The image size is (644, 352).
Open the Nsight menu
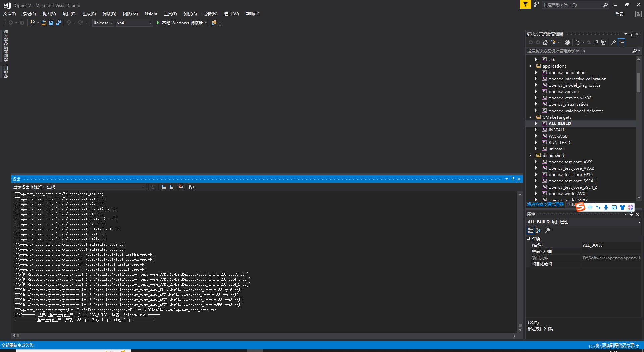[x=151, y=14]
